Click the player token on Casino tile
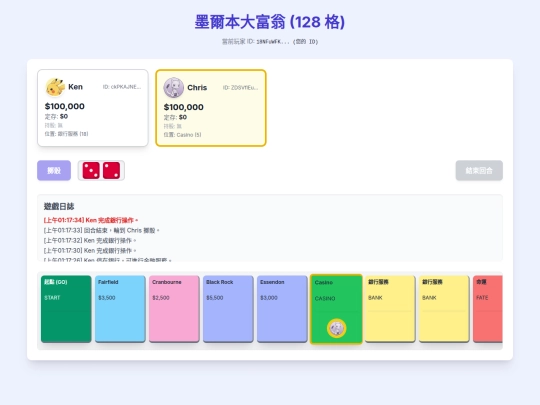The image size is (540, 405). click(x=336, y=328)
